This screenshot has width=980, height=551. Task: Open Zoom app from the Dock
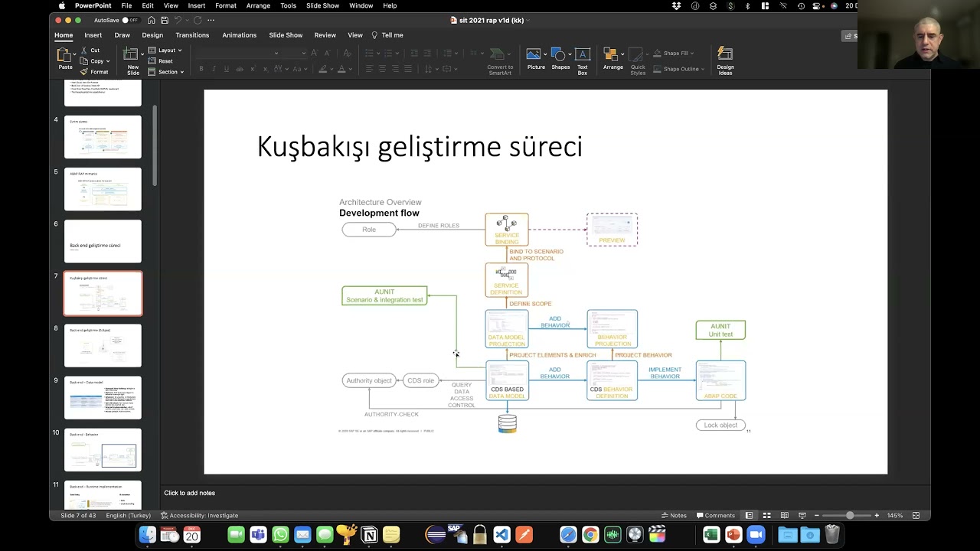coord(756,535)
